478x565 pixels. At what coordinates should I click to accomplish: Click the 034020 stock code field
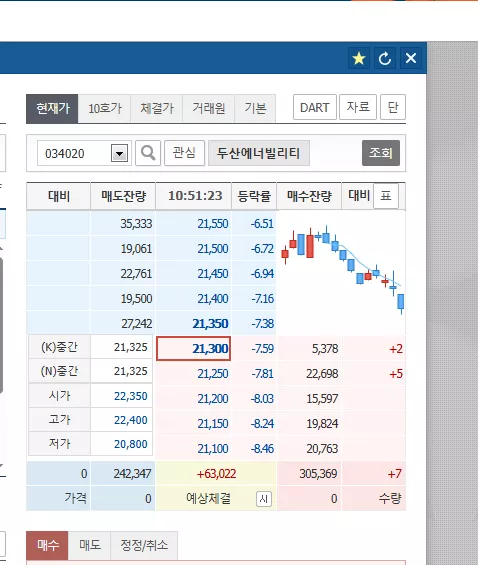(74, 154)
